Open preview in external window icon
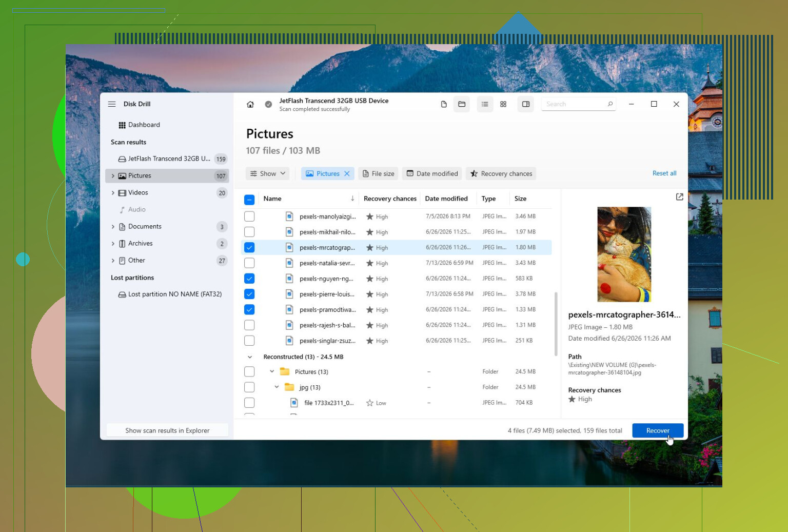The width and height of the screenshot is (788, 532). (x=680, y=197)
